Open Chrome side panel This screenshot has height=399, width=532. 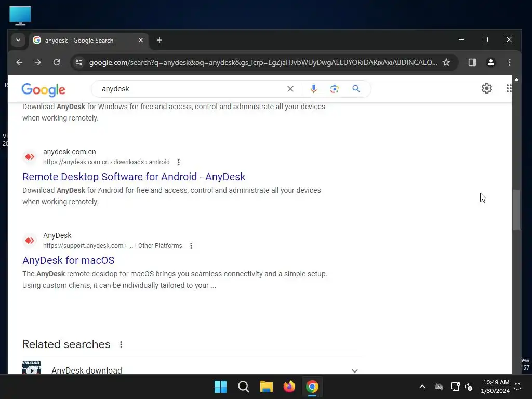point(472,62)
